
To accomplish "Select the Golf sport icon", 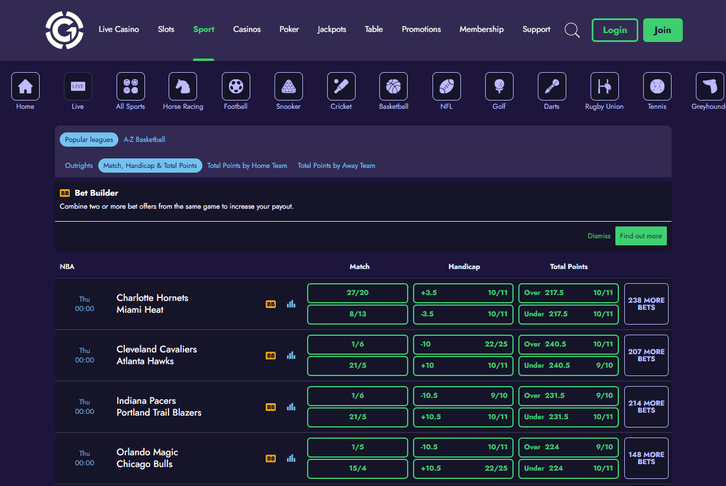I will pyautogui.click(x=499, y=87).
